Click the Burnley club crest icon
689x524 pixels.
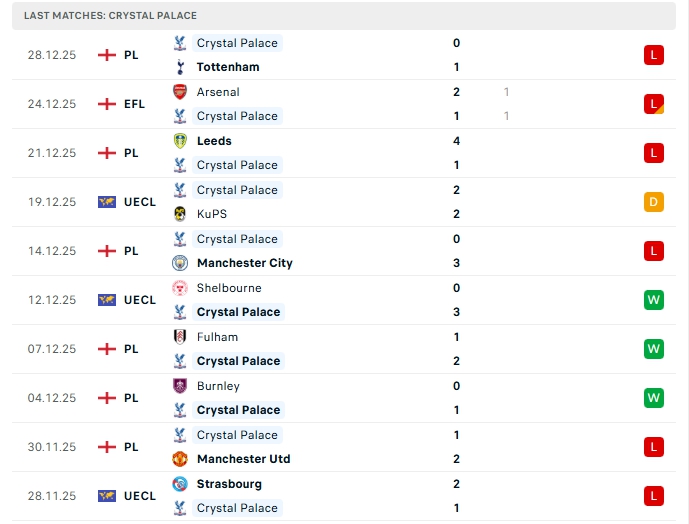pos(180,386)
